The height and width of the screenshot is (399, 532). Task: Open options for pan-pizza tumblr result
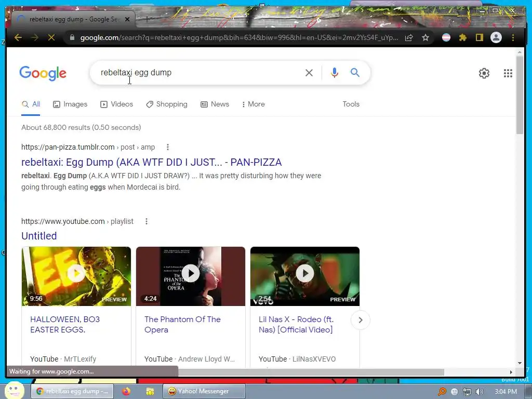tap(168, 147)
